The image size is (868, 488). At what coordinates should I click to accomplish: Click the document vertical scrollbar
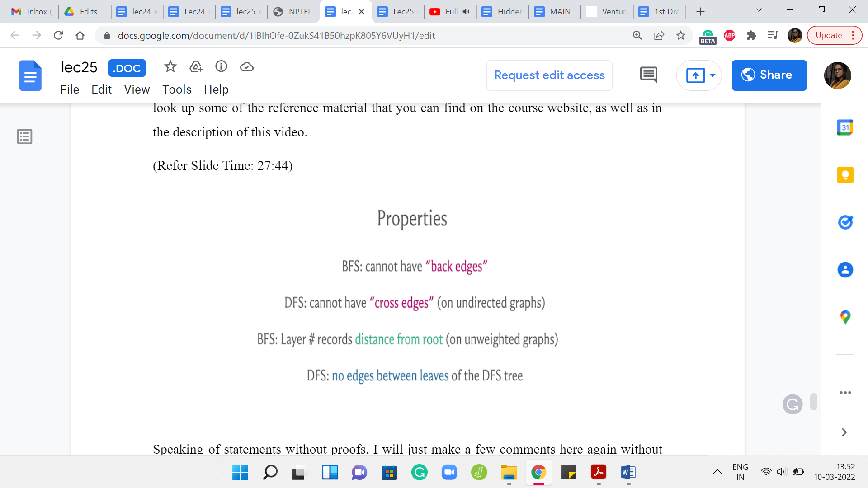(813, 402)
